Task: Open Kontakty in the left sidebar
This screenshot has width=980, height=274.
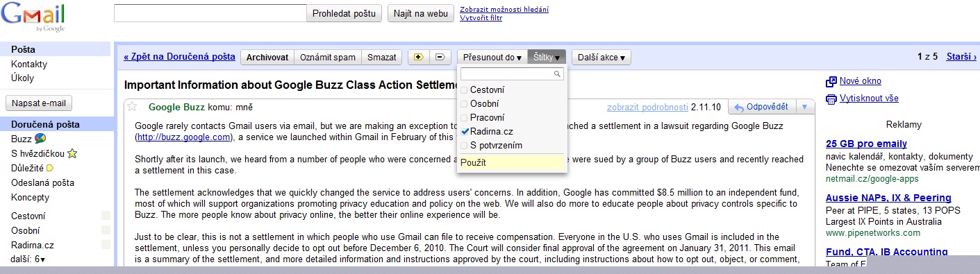Action: (28, 64)
